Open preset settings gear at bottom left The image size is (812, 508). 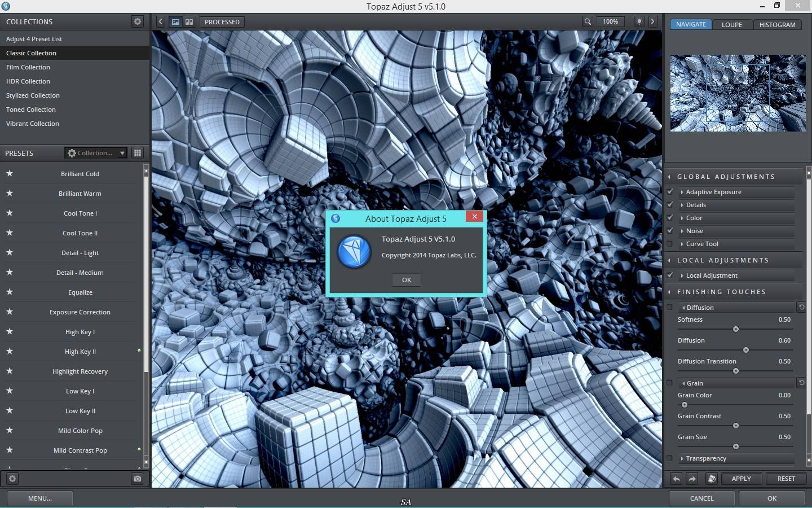click(12, 479)
